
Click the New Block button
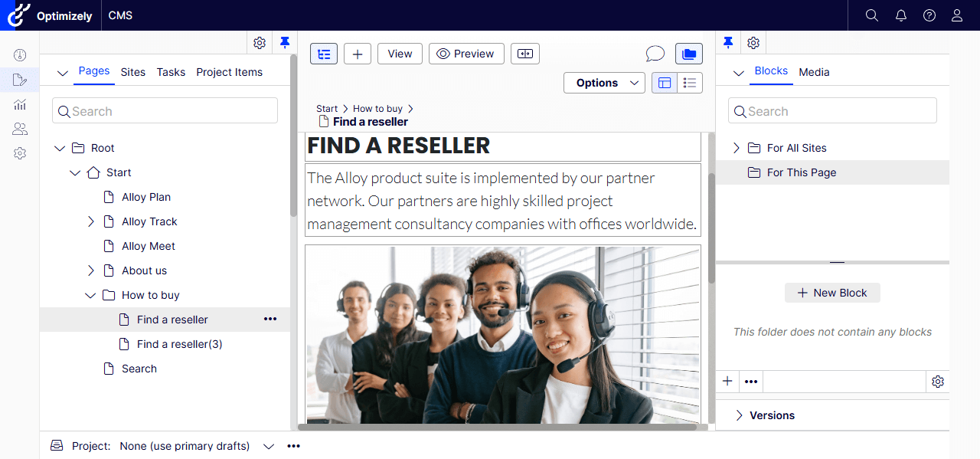coord(832,293)
